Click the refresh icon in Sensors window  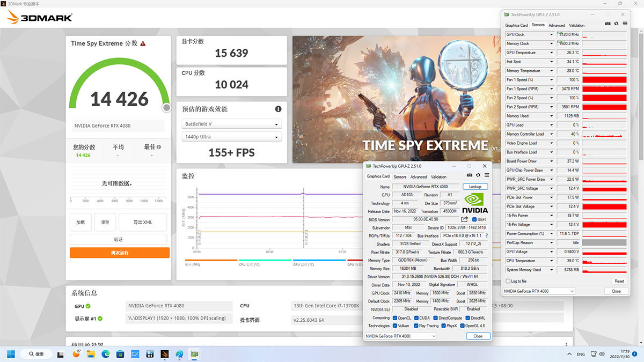(616, 24)
